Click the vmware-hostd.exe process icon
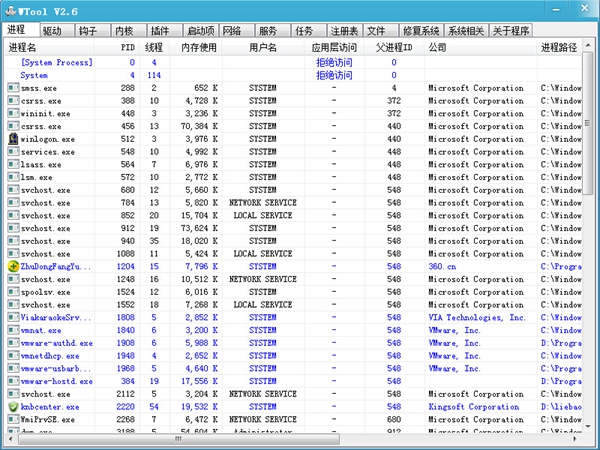 pos(13,382)
